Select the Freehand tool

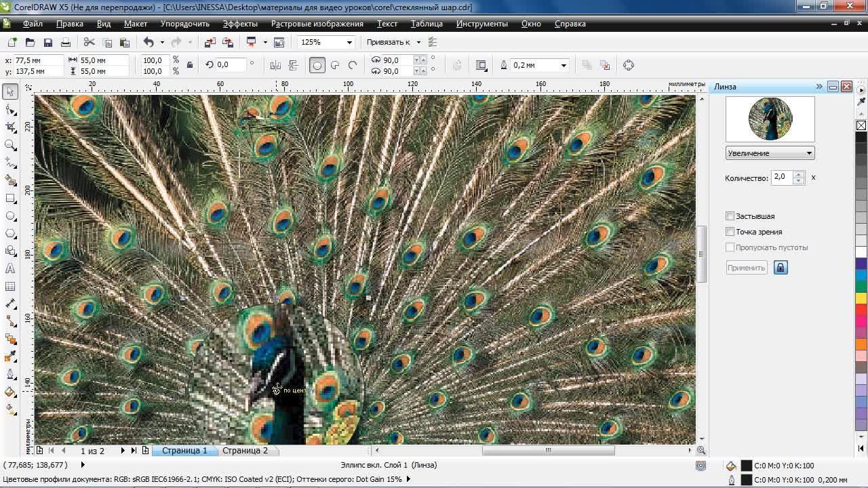click(10, 163)
